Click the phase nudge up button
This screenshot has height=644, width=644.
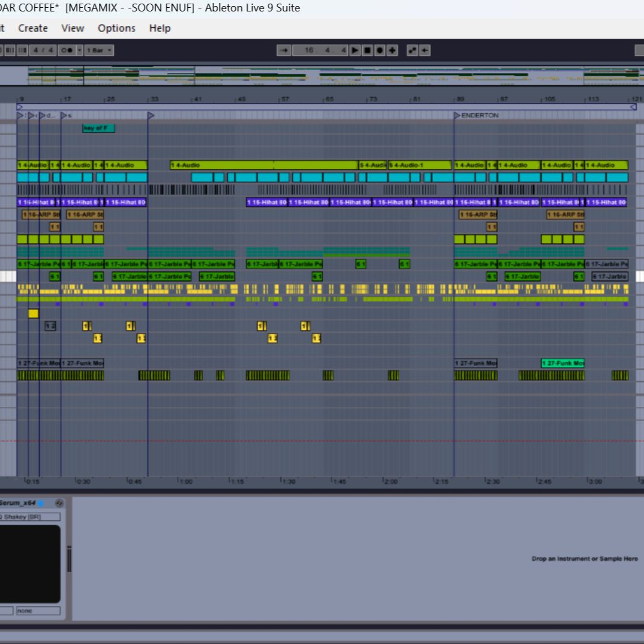click(22, 50)
